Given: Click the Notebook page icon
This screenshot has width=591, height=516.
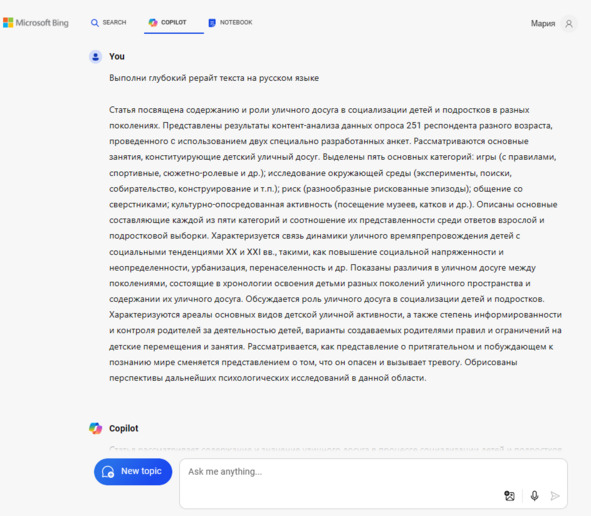Looking at the screenshot, I should pos(212,23).
